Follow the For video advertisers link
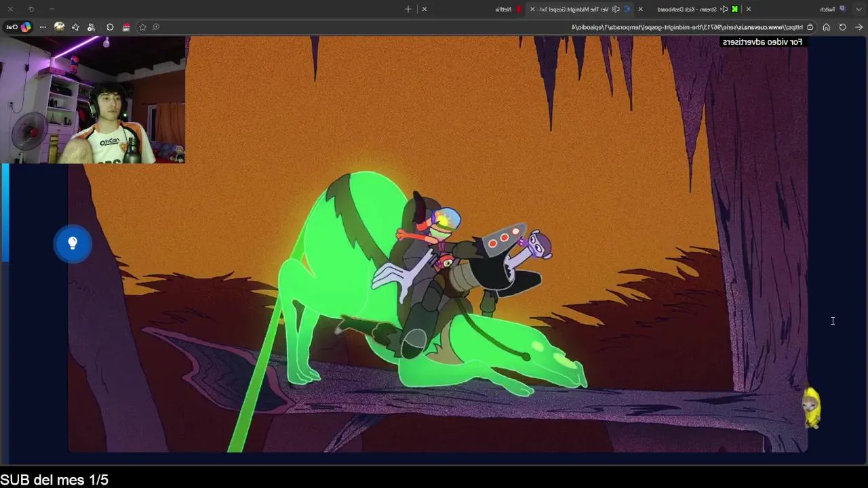 [x=762, y=42]
